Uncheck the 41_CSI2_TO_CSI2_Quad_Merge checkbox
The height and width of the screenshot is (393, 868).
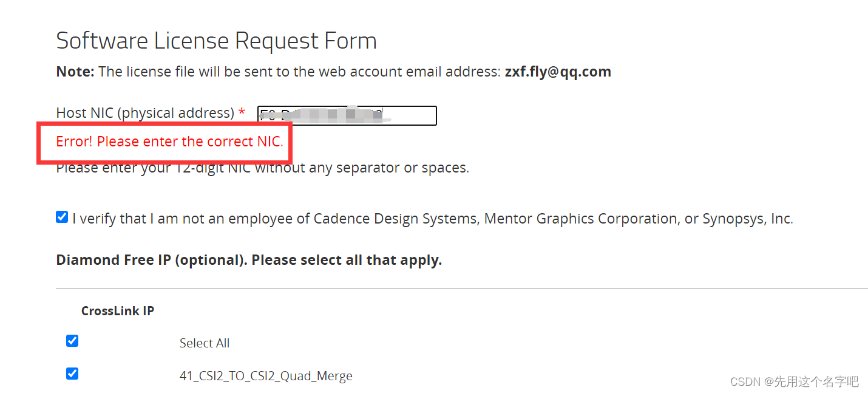[72, 373]
